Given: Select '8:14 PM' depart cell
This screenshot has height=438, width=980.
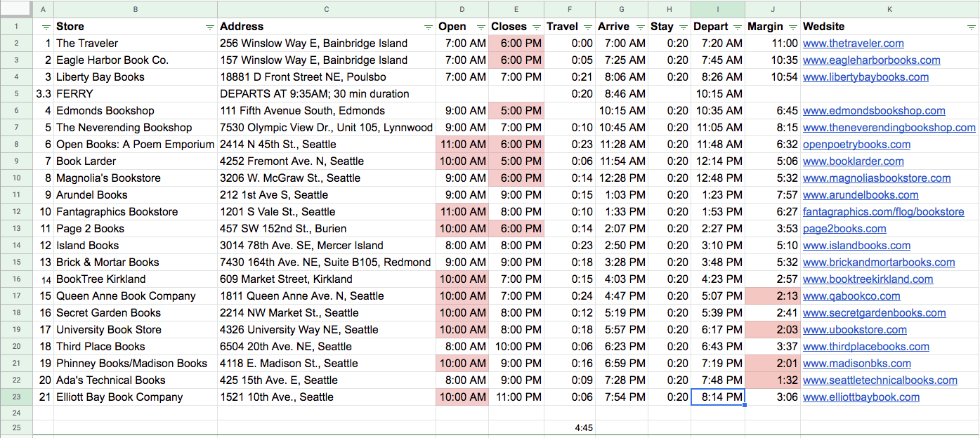Looking at the screenshot, I should 718,397.
